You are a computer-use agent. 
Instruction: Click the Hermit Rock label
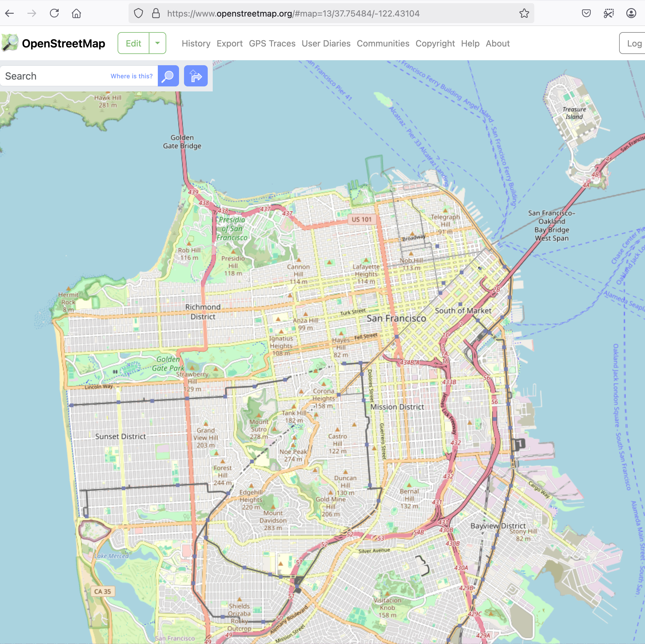point(68,302)
